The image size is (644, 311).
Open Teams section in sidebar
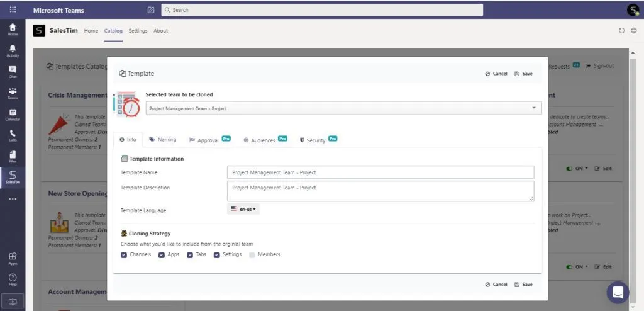13,93
